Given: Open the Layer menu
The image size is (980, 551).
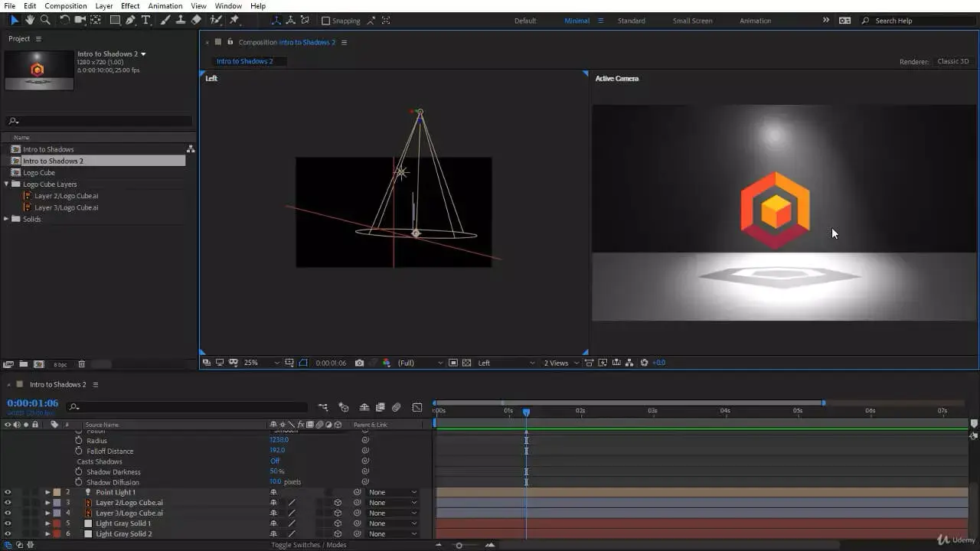Looking at the screenshot, I should (x=104, y=6).
